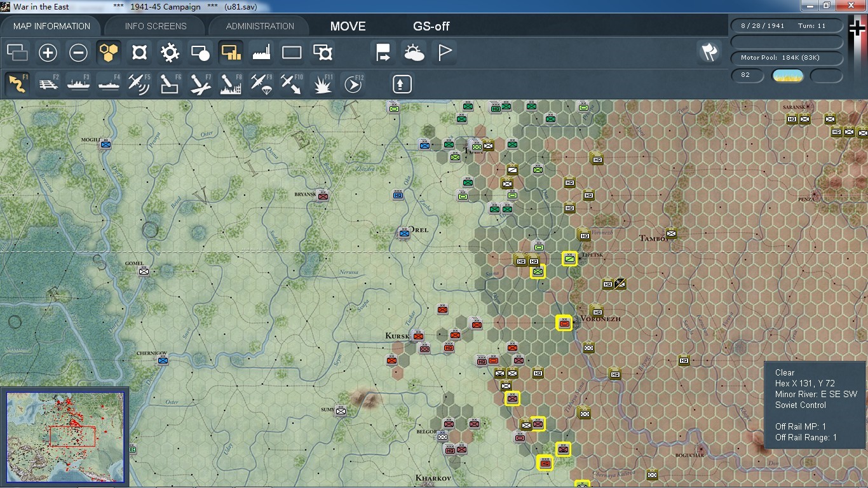Click the Soviet Control text in hex popup
Screen dimensions: 868x488
pos(801,405)
